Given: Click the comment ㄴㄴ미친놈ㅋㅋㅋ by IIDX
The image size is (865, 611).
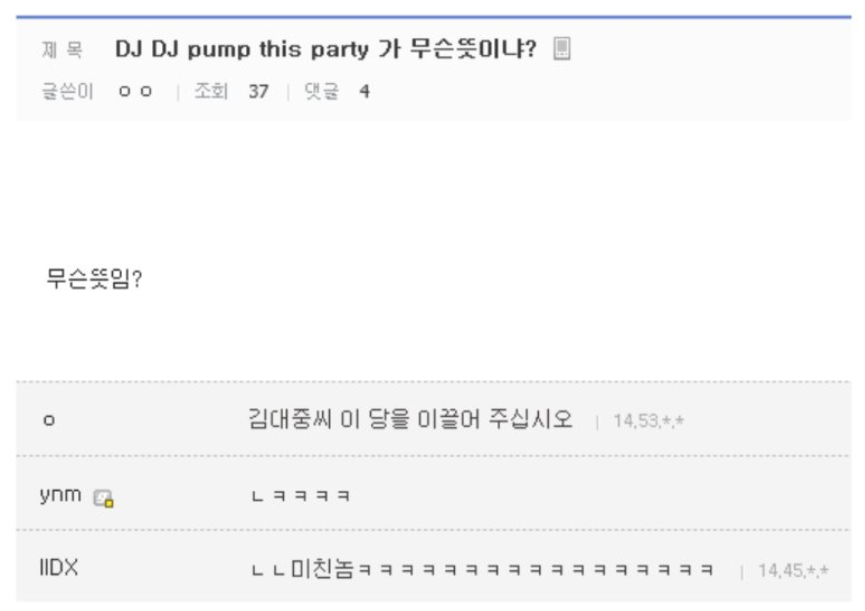Looking at the screenshot, I should (x=482, y=568).
